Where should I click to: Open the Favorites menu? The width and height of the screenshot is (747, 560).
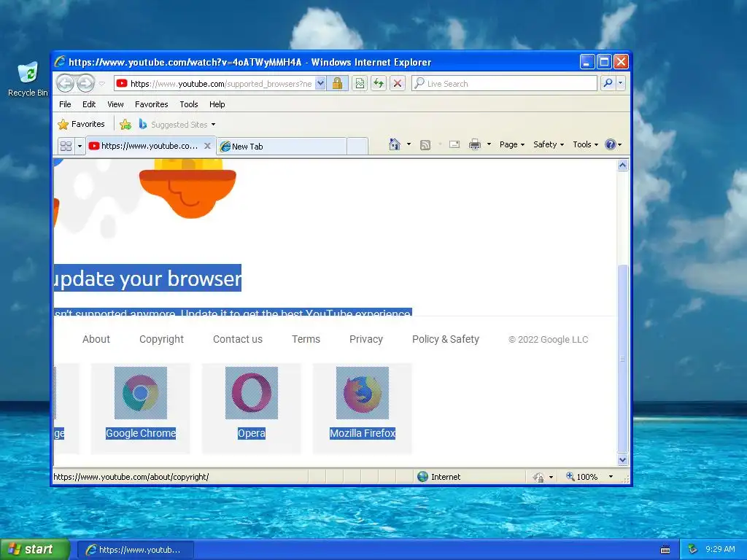(x=152, y=104)
